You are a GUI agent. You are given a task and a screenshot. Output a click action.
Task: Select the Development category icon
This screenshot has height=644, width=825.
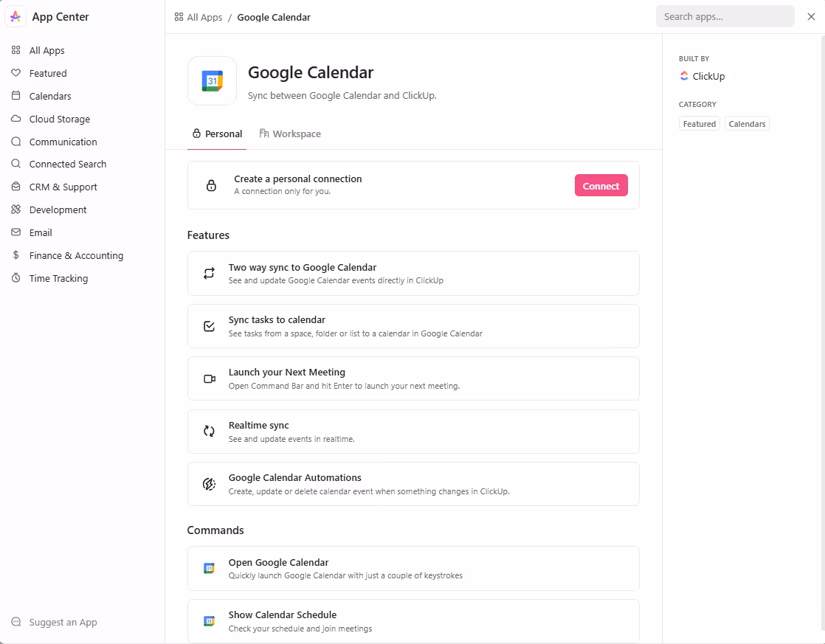pos(16,210)
